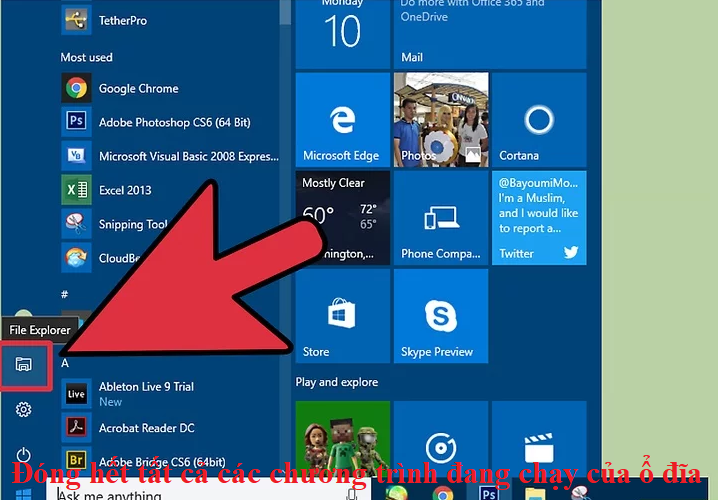Launch Google Chrome from Most used

137,88
